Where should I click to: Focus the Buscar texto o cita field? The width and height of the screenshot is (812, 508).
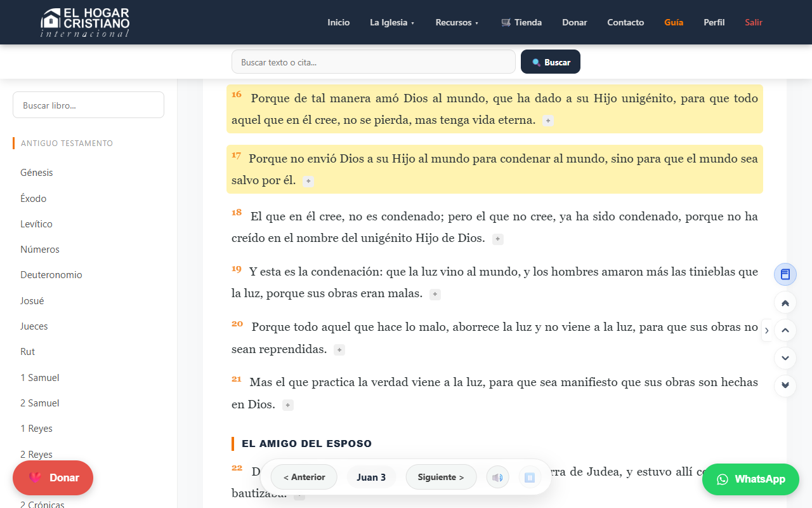pos(374,62)
